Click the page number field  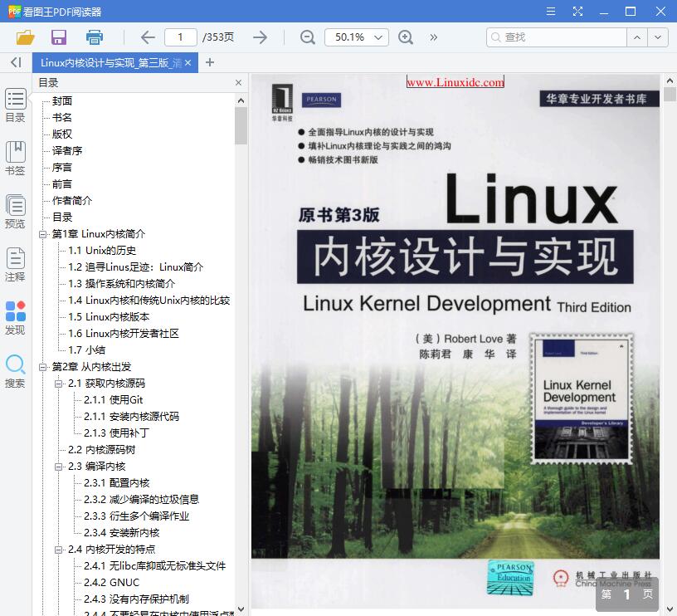click(x=181, y=37)
